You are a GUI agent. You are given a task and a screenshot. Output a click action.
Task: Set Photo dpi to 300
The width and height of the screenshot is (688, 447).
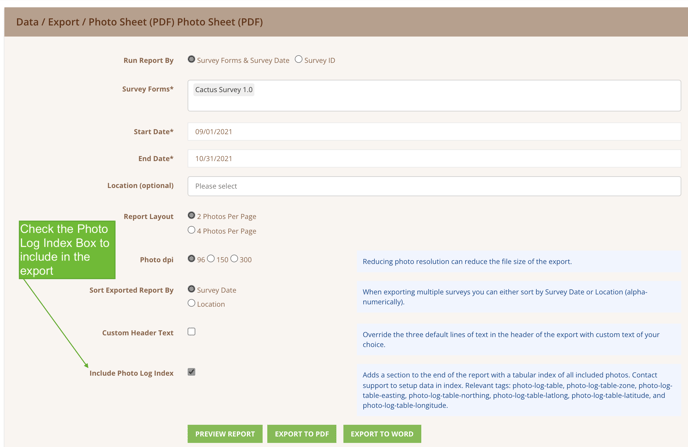pos(234,259)
